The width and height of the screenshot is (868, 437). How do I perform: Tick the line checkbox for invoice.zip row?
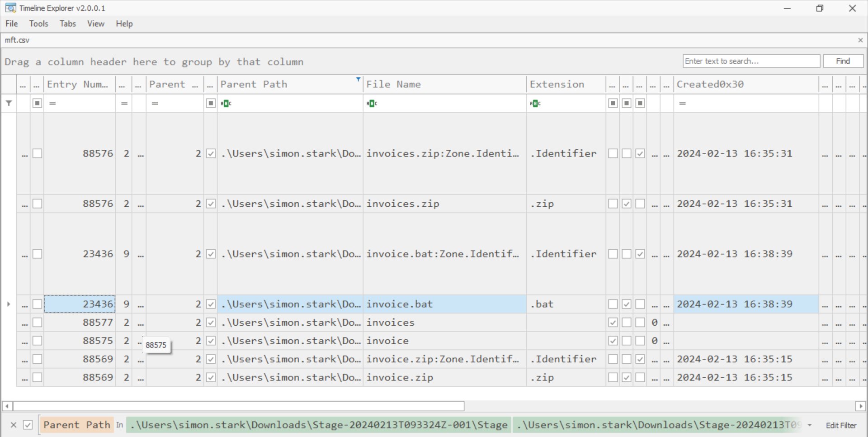[x=38, y=377]
